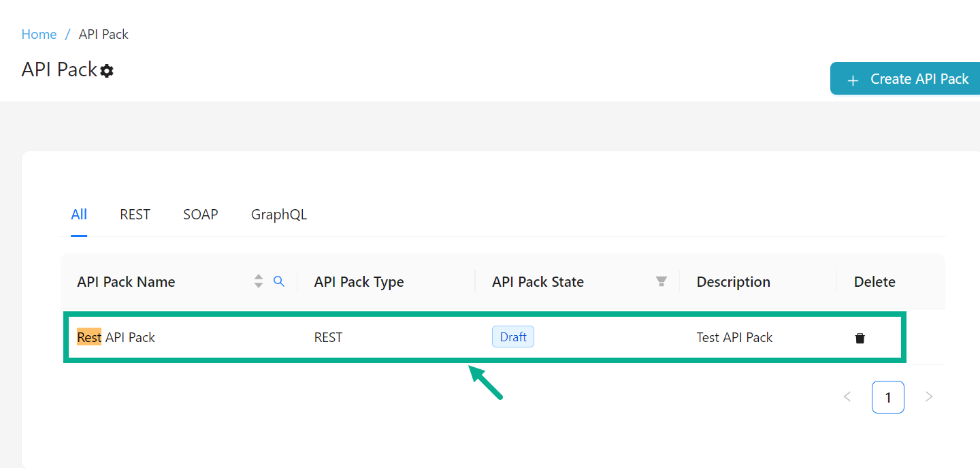
Task: Click the search icon in API Pack Name column
Action: click(x=278, y=281)
